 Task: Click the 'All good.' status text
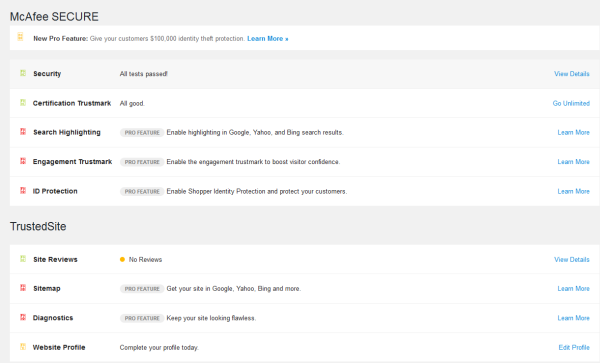[132, 103]
